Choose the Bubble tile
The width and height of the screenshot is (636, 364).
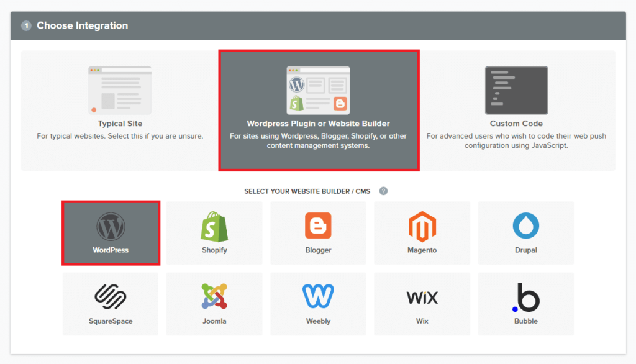[x=525, y=304]
